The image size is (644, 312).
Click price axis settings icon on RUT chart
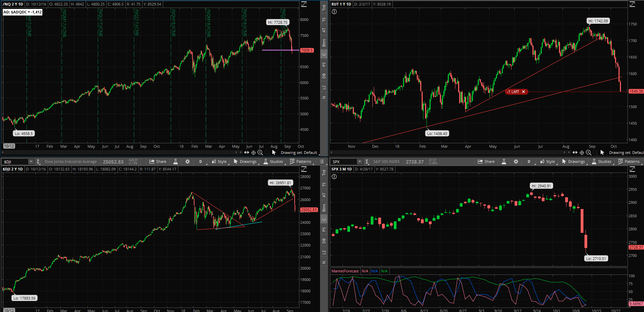pyautogui.click(x=632, y=4)
